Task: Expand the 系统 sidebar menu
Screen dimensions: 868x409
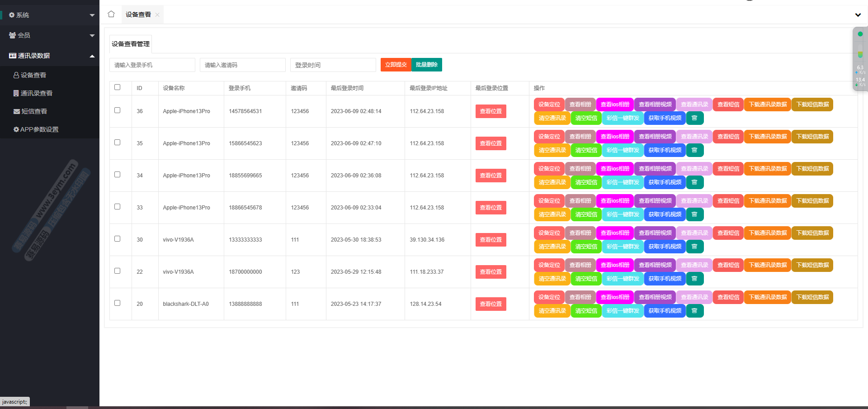Action: (50, 15)
